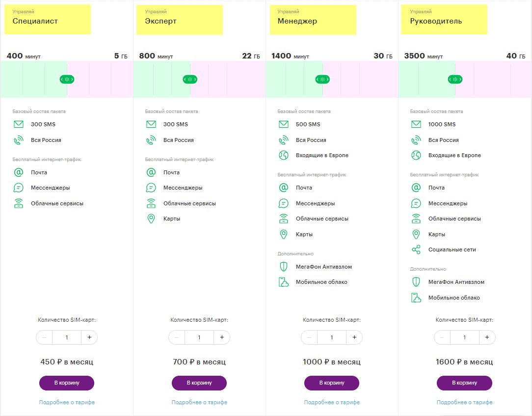Click the Мобильное облако icon under Руководитель
Viewport: 532px width, 416px height.
(416, 298)
